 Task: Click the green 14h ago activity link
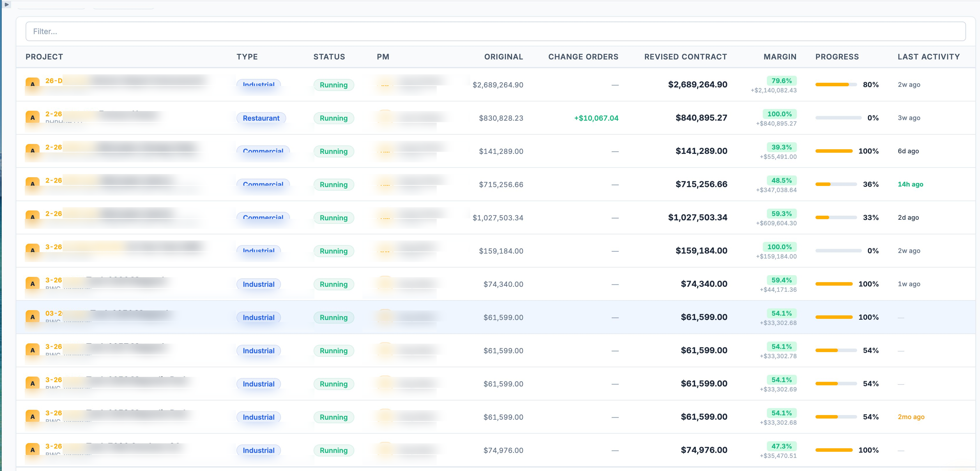[910, 184]
